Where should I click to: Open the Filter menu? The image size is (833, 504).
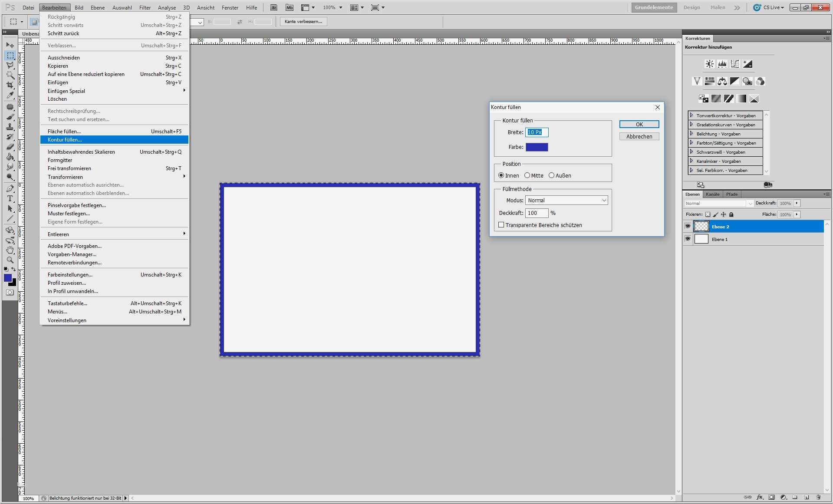point(145,7)
